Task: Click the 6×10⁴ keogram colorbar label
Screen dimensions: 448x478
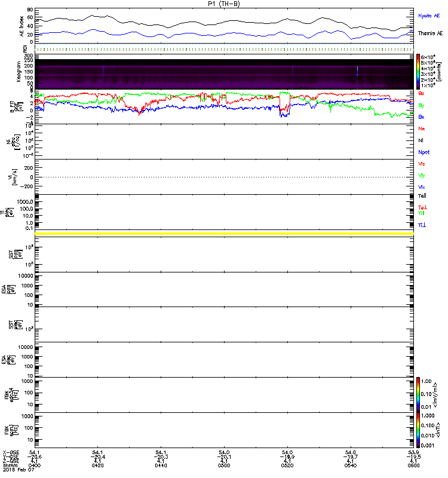Action: [428, 57]
